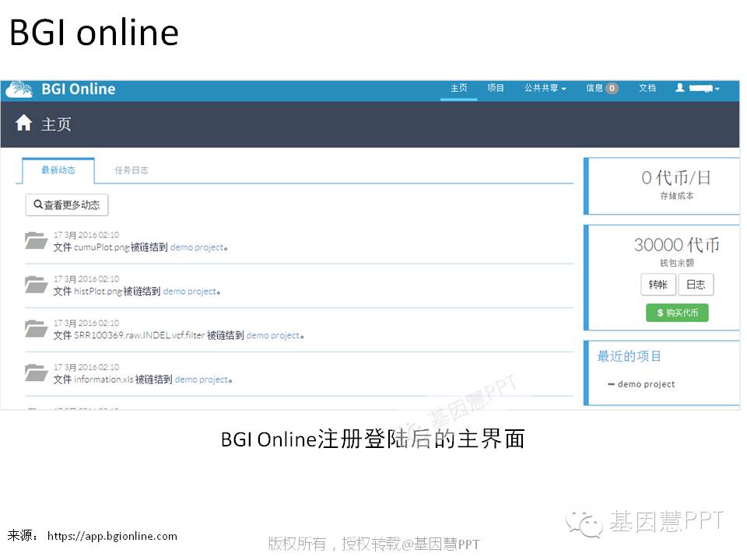Open the 信息 notifications with badge
Viewport: 747px width, 560px height.
pos(601,89)
